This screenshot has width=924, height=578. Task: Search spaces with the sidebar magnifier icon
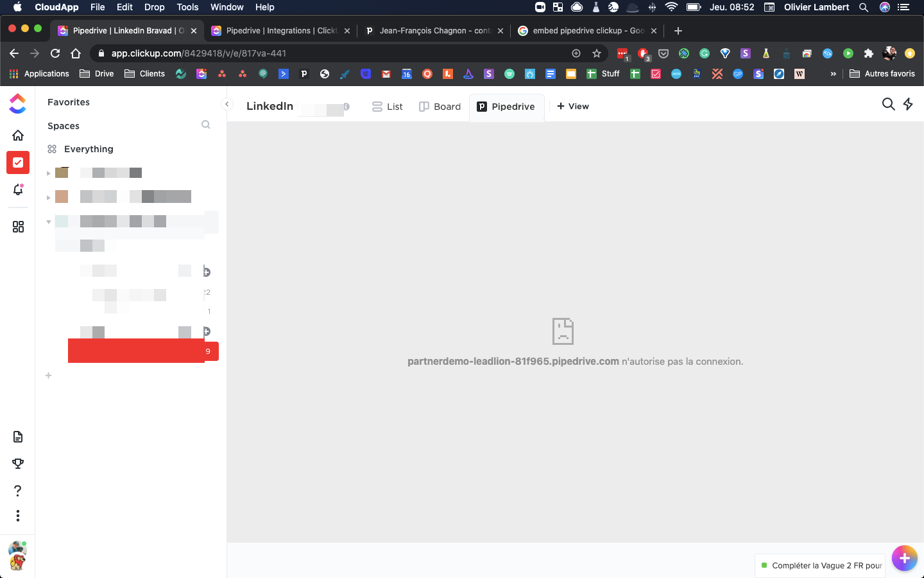click(x=206, y=125)
